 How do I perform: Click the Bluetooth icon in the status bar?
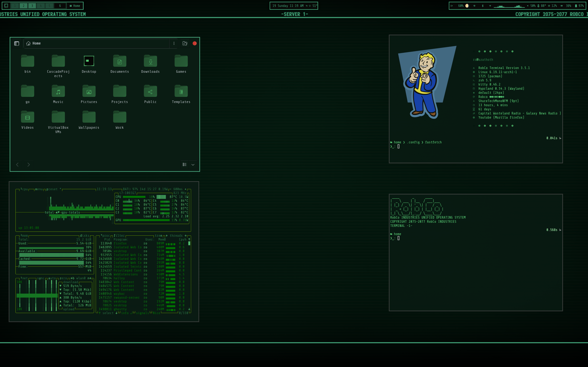click(483, 6)
